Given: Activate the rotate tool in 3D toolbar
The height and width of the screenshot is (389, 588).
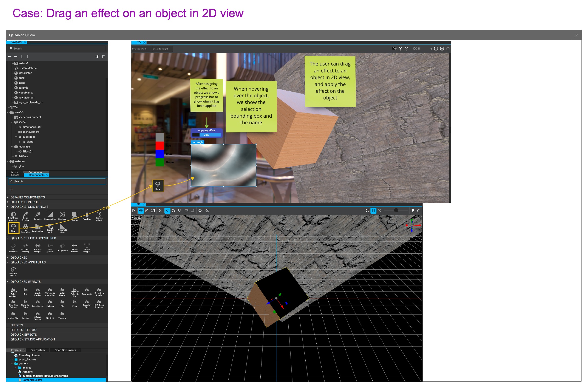Looking at the screenshot, I should [x=147, y=210].
